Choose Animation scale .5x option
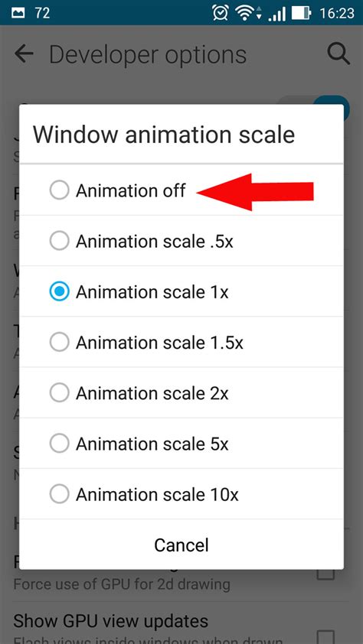The height and width of the screenshot is (644, 363). click(181, 241)
